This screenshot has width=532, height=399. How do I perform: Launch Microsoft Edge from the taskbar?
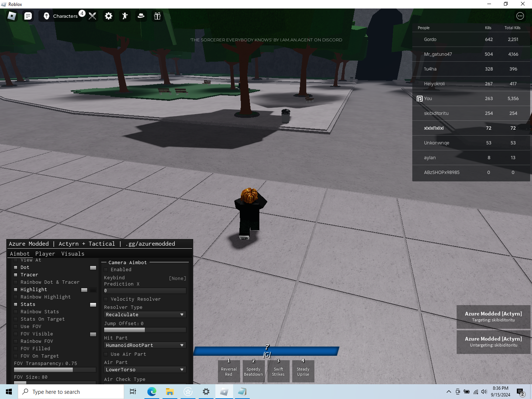coord(151,392)
